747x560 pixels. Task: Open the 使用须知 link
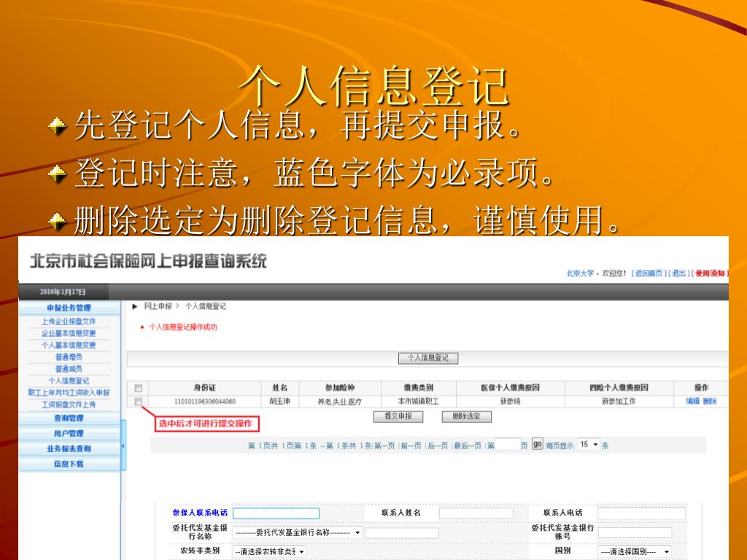coord(710,273)
